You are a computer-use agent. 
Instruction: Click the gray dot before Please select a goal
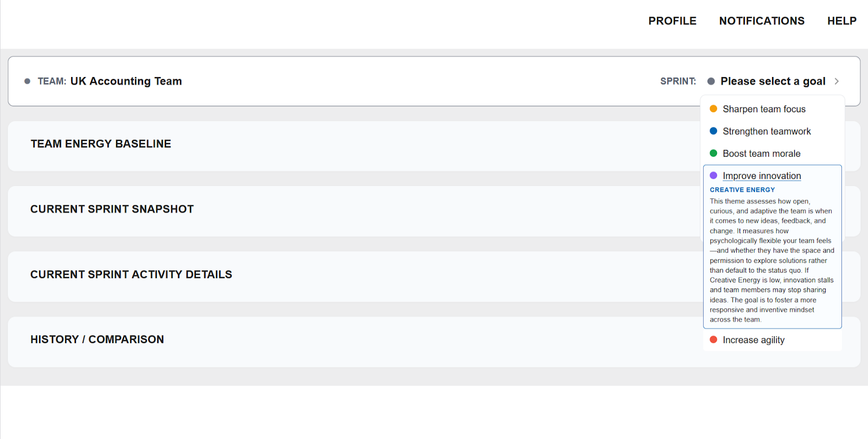pos(711,81)
